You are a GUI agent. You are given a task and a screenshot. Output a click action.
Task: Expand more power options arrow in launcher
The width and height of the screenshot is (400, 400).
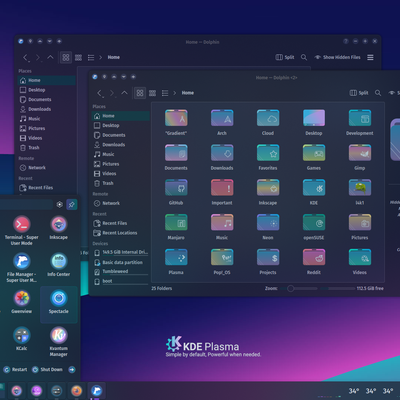(72, 369)
